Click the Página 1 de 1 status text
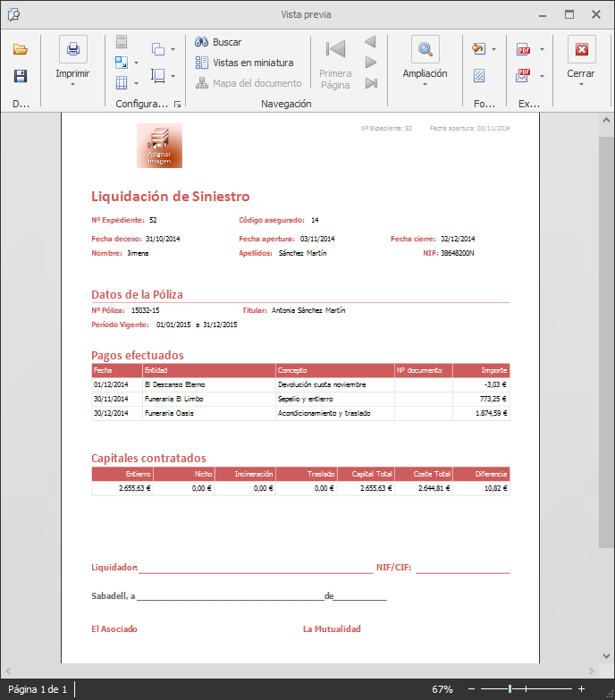 [38, 689]
